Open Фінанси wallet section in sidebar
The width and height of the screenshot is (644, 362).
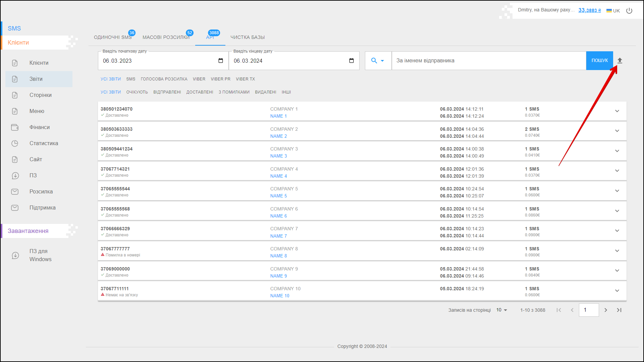pyautogui.click(x=39, y=127)
